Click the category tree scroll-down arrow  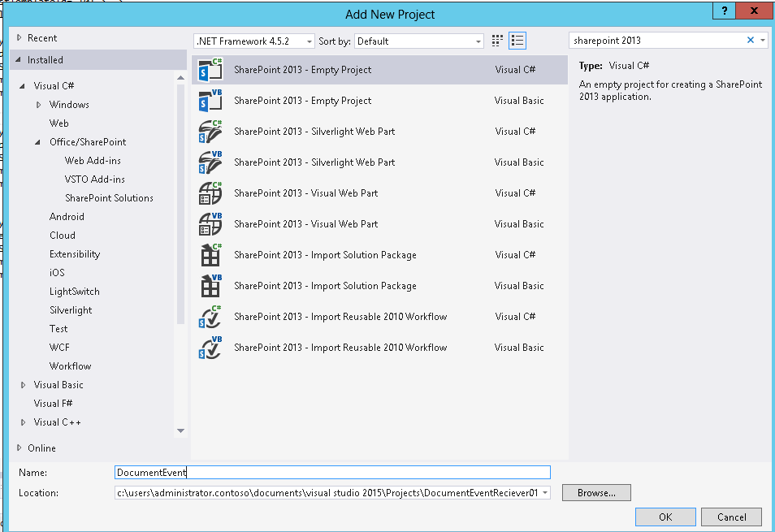click(x=180, y=430)
